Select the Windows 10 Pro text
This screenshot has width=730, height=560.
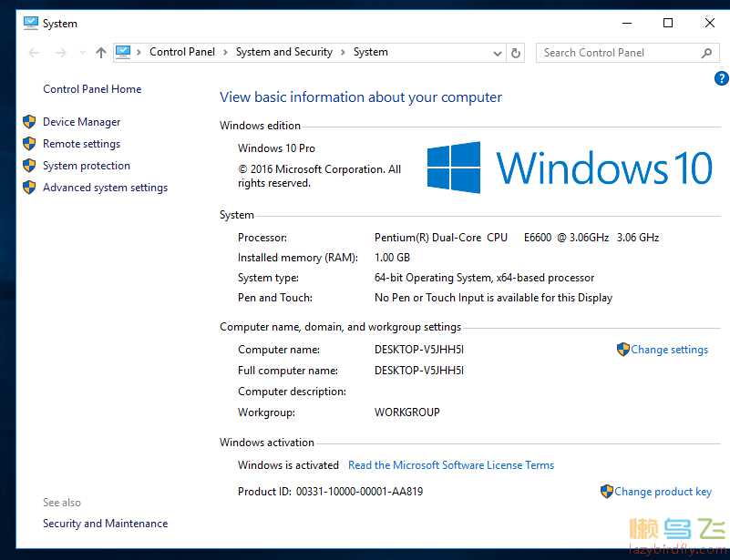click(276, 148)
